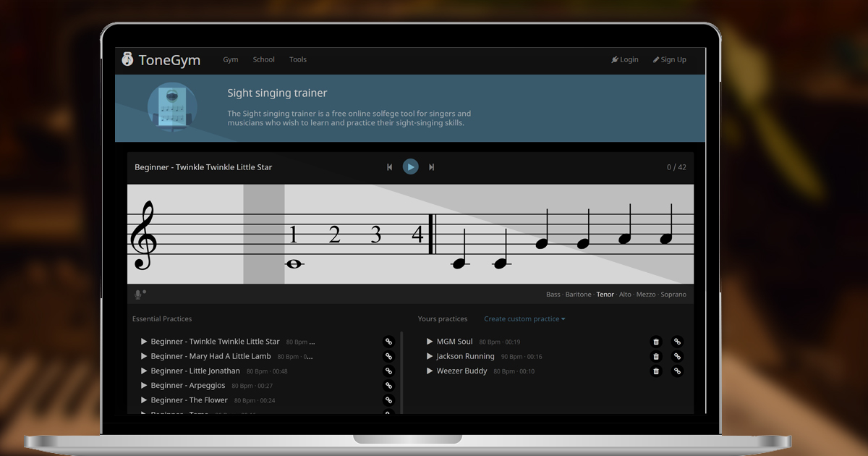Viewport: 868px width, 456px height.
Task: Select the Bass voice range
Action: (x=553, y=294)
